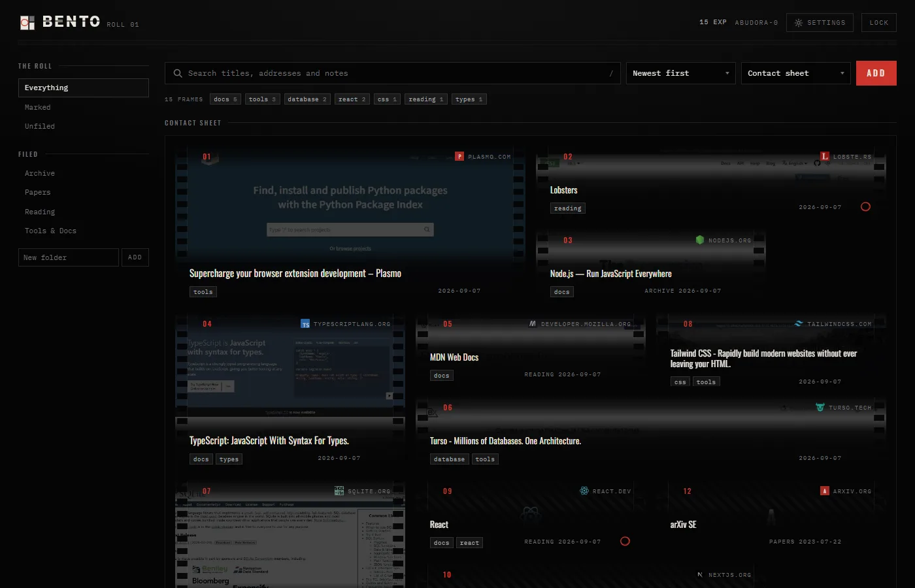Click the TypeScript TS favicon
The image size is (915, 588).
click(x=305, y=324)
